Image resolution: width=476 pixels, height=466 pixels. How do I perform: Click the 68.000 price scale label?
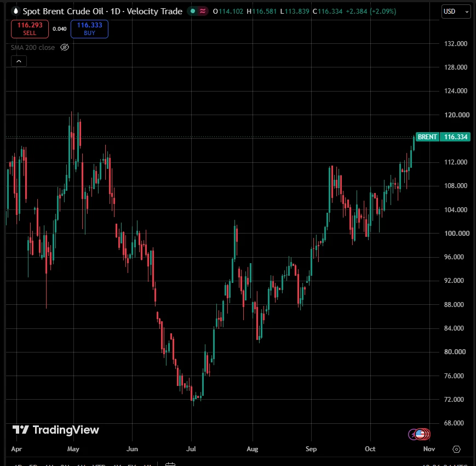pyautogui.click(x=454, y=423)
